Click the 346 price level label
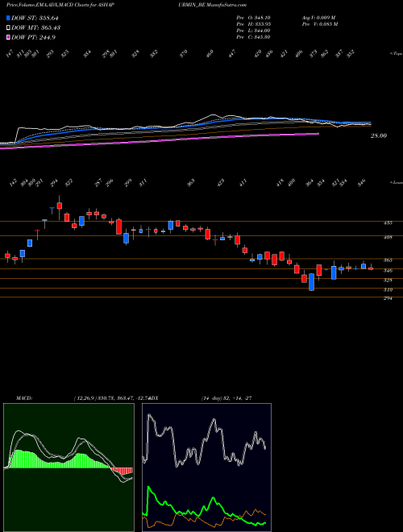Image resolution: width=403 pixels, height=532 pixels. point(388,270)
